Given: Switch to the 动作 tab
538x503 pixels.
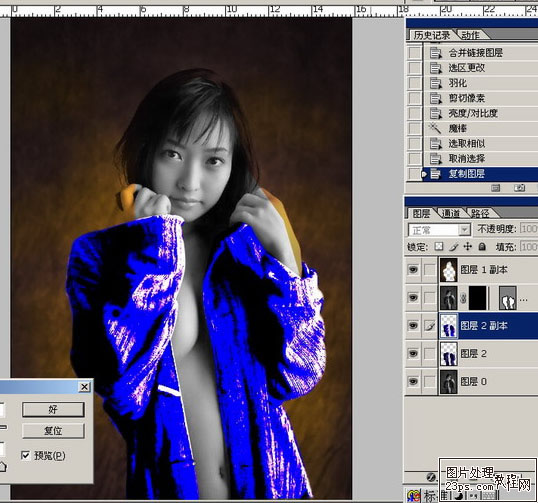Looking at the screenshot, I should [x=470, y=35].
